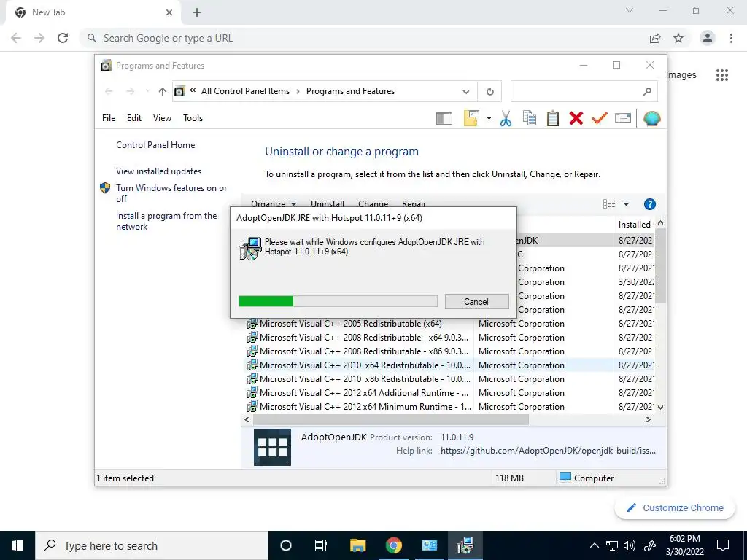Open Chrome's three-dot menu

pos(731,38)
